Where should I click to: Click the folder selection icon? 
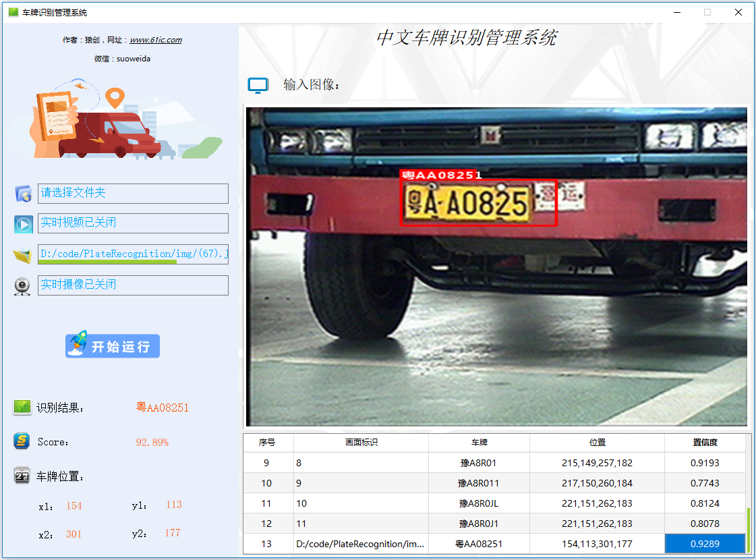[x=23, y=194]
